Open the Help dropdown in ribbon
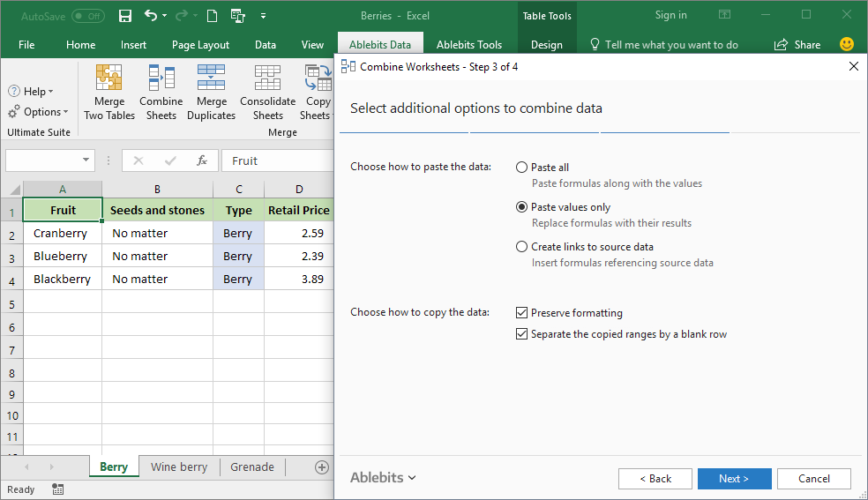Screen dimensions: 868x500 (x=31, y=91)
